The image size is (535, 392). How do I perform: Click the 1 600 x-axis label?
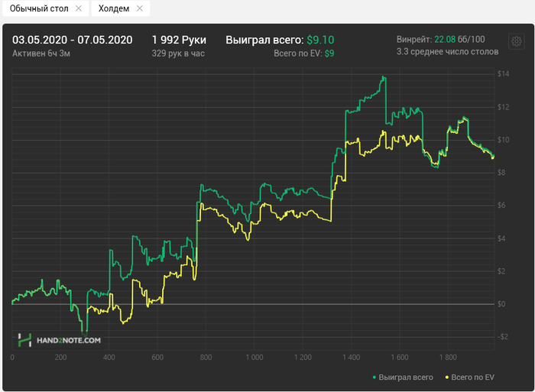pyautogui.click(x=400, y=357)
